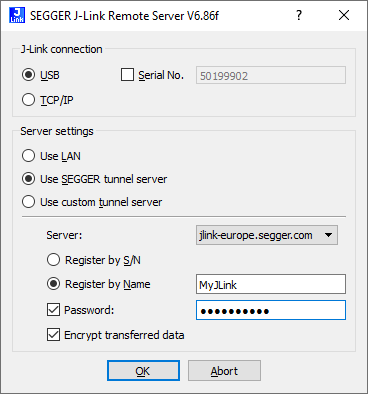
Task: Click the question mark help button
Action: [299, 15]
